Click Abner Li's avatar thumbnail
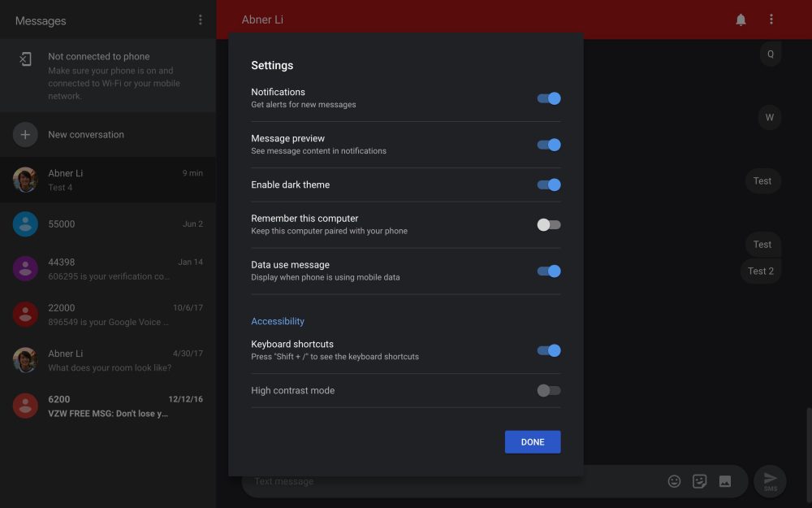The height and width of the screenshot is (508, 812). pyautogui.click(x=25, y=179)
